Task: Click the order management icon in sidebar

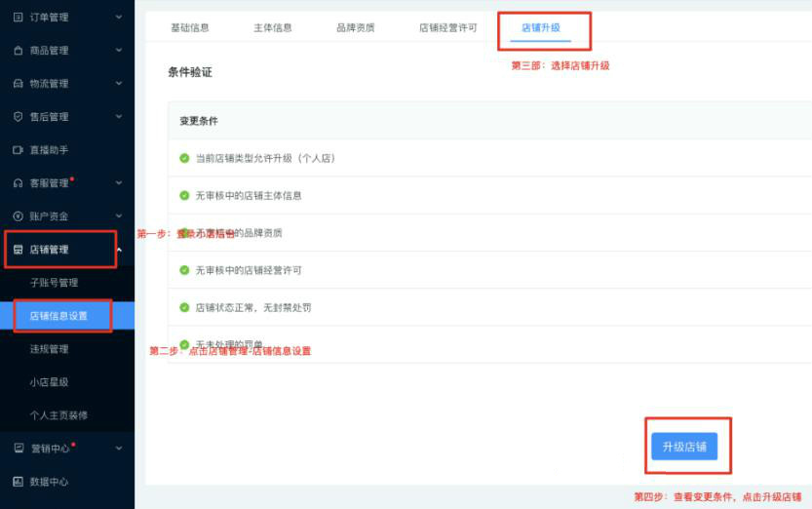Action: pos(19,18)
